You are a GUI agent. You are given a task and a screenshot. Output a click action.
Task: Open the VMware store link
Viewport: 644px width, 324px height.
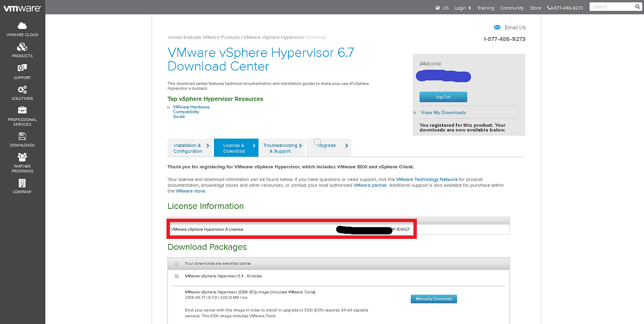[190, 191]
